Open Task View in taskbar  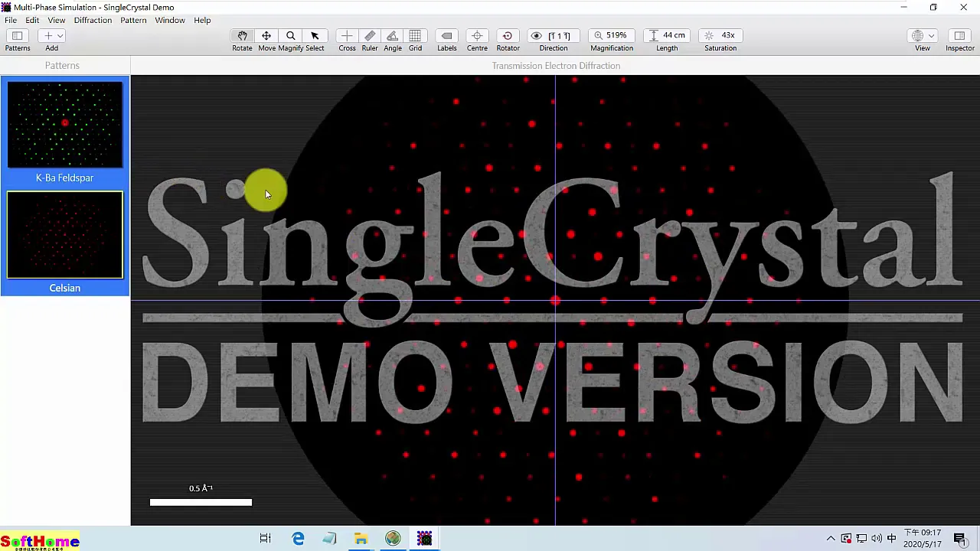tap(265, 539)
